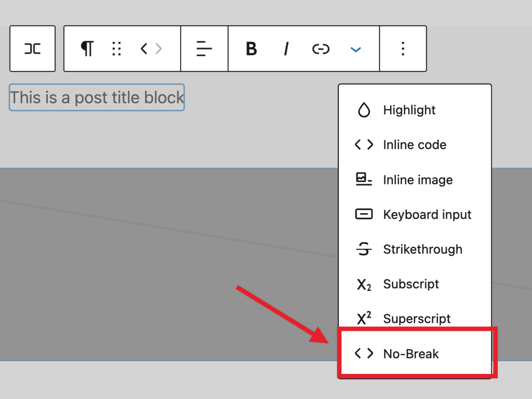Open the three-dot block options menu

point(403,49)
